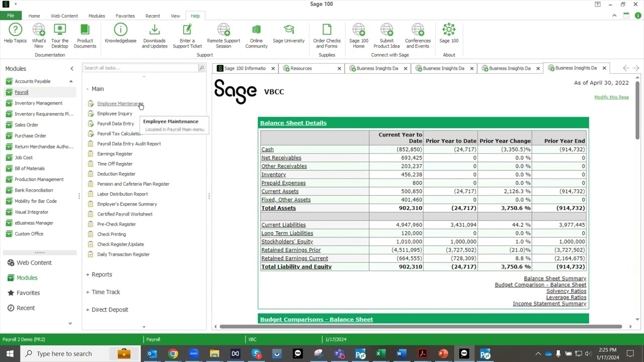The width and height of the screenshot is (644, 362).
Task: Open Employee Inquiry task
Action: (x=115, y=114)
